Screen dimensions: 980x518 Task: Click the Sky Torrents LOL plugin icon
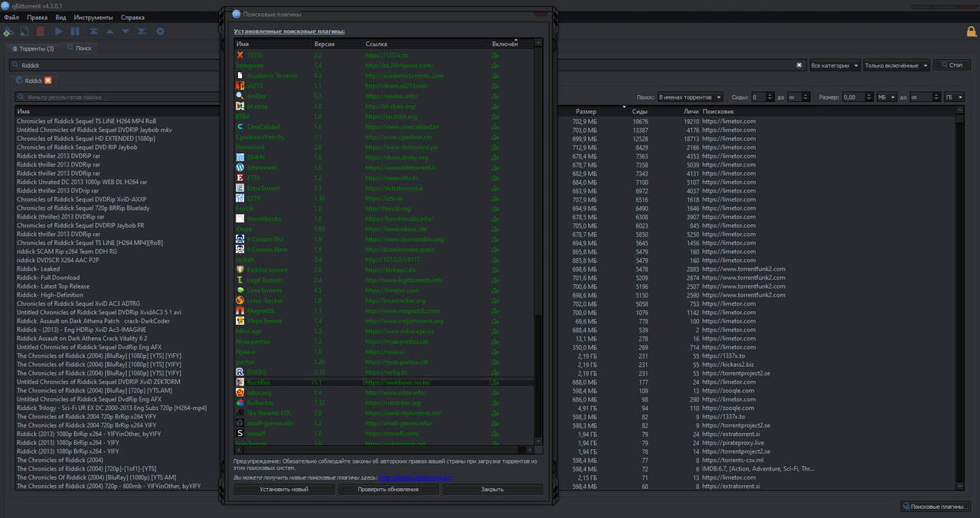click(240, 413)
